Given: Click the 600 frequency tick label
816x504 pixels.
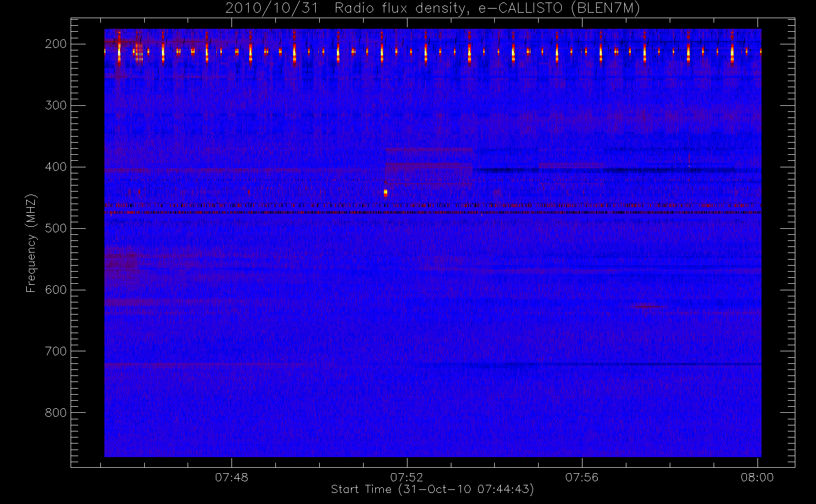Looking at the screenshot, I should [x=55, y=290].
